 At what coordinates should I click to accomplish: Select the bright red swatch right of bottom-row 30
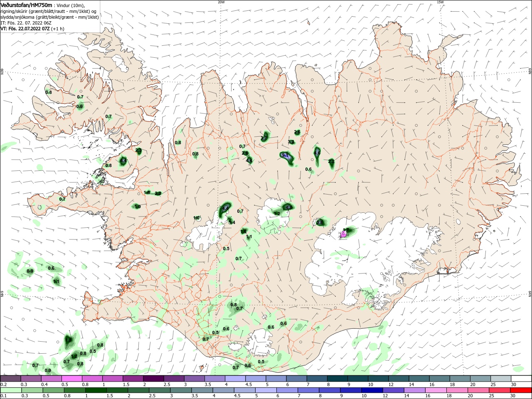[x=521, y=390]
